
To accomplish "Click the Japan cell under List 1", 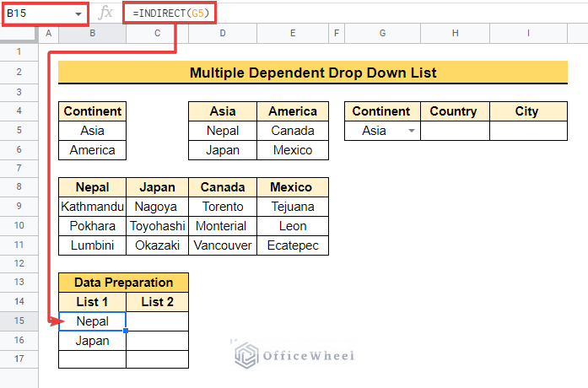I will (92, 340).
